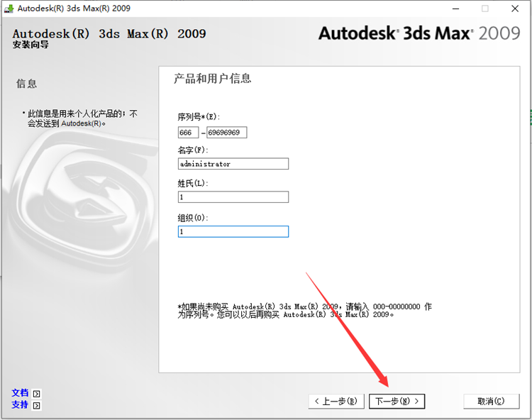Click the 姓氏(L) last name field
Viewport: 532px width, 420px height.
tap(233, 197)
